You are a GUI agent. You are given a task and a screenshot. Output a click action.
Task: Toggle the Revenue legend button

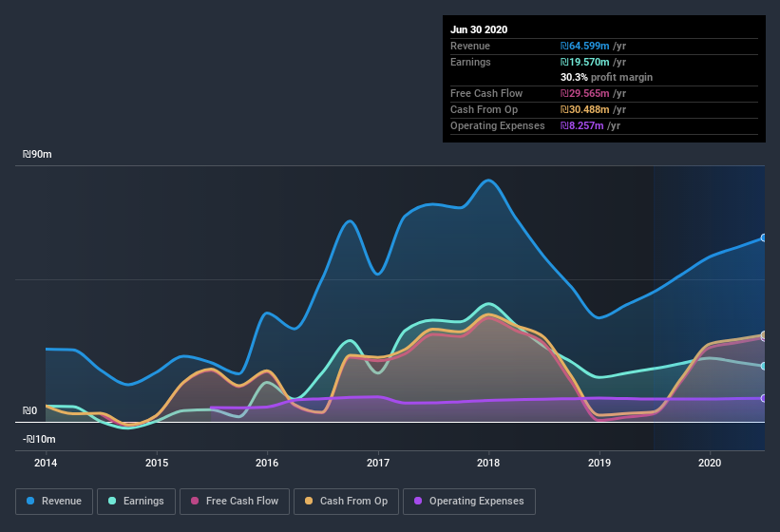[x=54, y=502]
